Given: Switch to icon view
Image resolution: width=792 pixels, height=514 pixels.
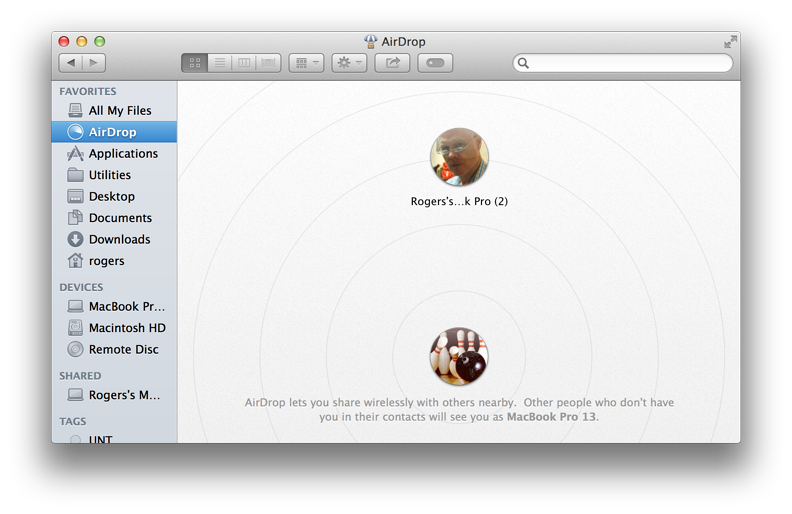Looking at the screenshot, I should point(194,63).
